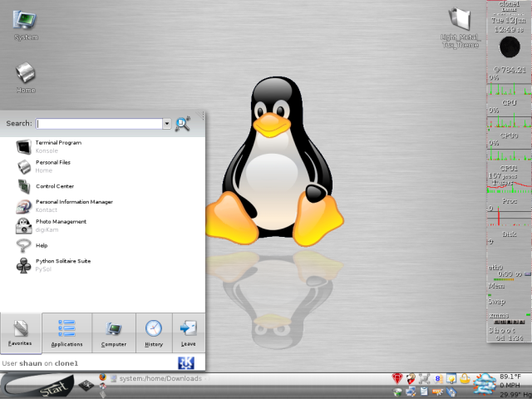Click the KDE logo icon in menu footer
This screenshot has width=532, height=399.
[186, 363]
